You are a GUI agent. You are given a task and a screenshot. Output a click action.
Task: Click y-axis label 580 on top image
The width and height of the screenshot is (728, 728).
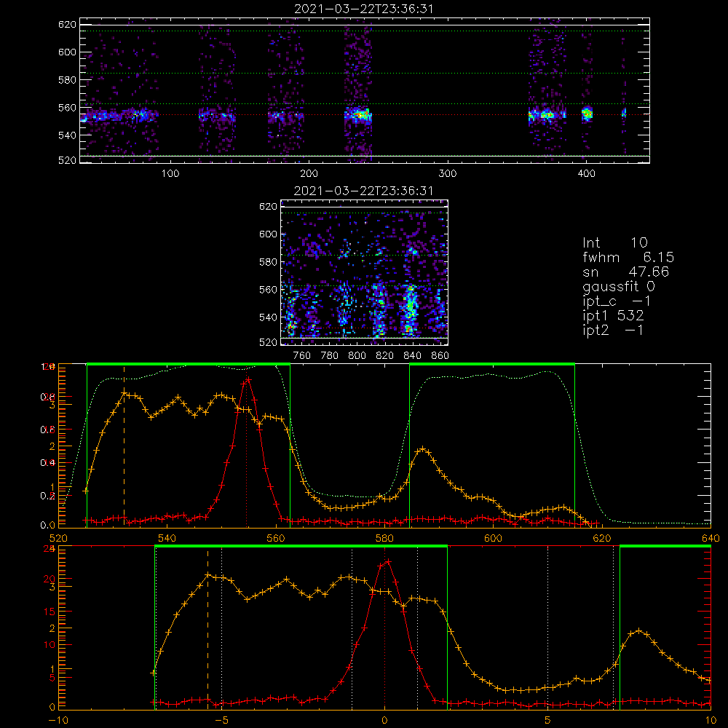tap(67, 80)
